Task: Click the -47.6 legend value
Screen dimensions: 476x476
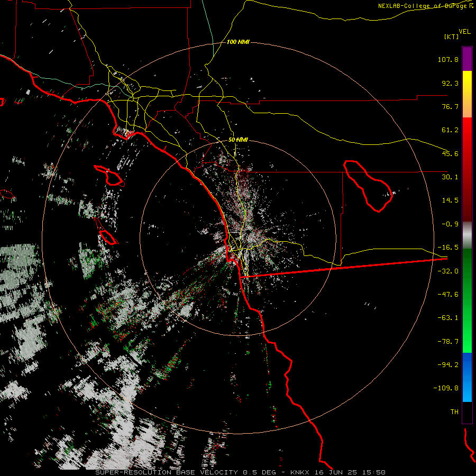Action: pyautogui.click(x=448, y=295)
